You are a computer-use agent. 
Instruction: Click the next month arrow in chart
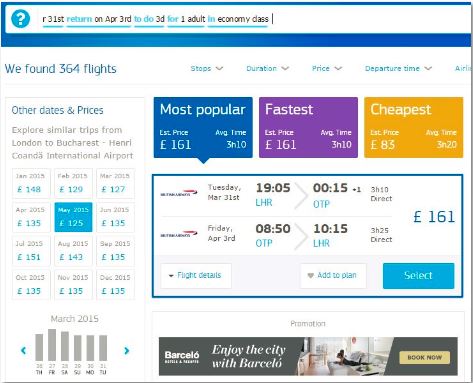tap(127, 350)
